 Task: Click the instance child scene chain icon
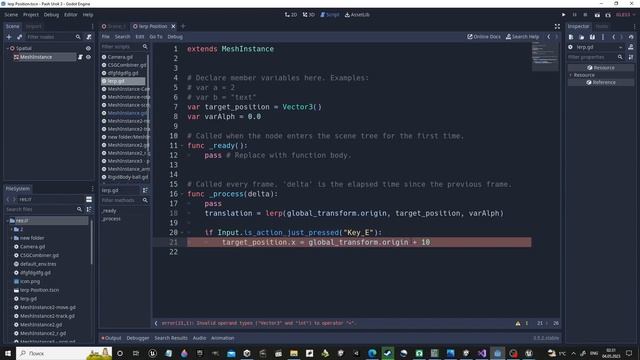point(19,37)
